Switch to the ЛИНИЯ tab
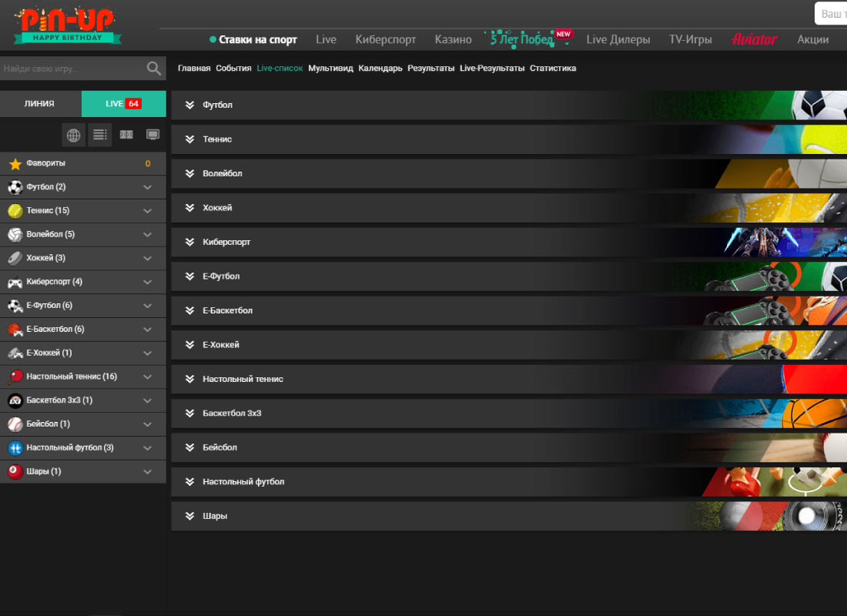Image resolution: width=847 pixels, height=616 pixels. (39, 104)
